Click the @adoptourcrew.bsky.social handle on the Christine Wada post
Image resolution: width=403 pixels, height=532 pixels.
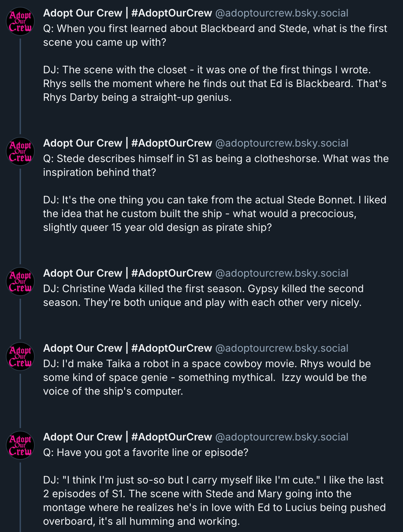[x=282, y=273]
